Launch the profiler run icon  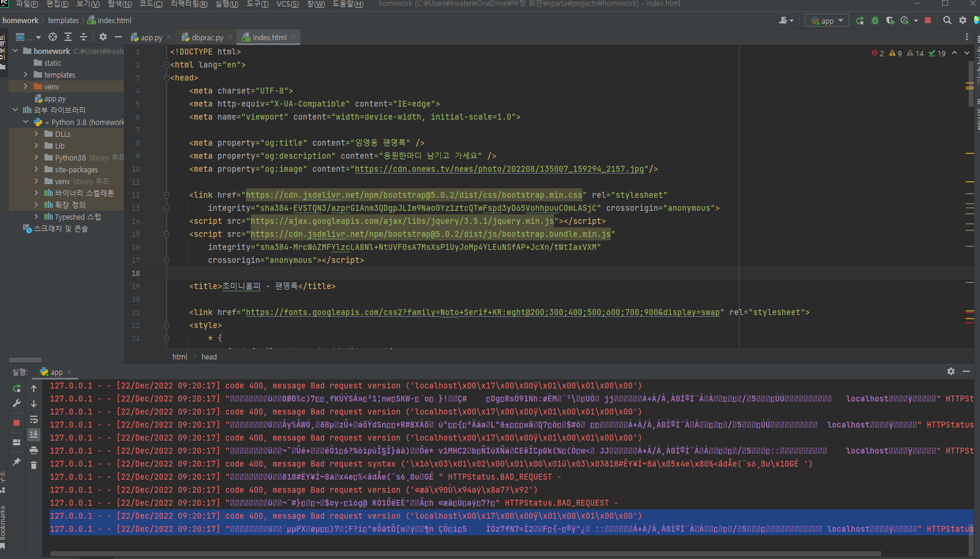point(905,21)
